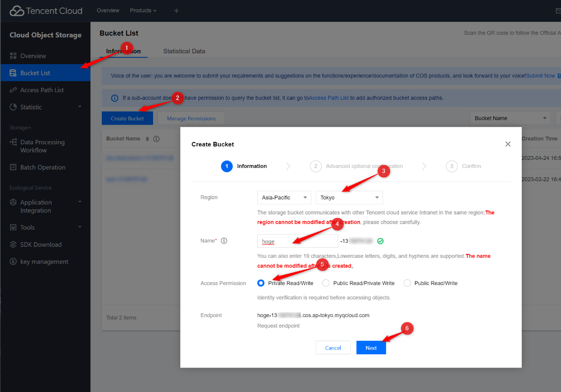Click the Next button in the dialog
The image size is (561, 392).
tap(371, 348)
